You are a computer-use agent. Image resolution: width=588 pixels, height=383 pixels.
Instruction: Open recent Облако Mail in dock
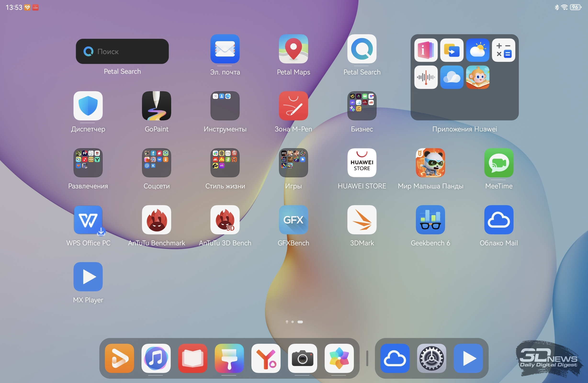pyautogui.click(x=395, y=358)
